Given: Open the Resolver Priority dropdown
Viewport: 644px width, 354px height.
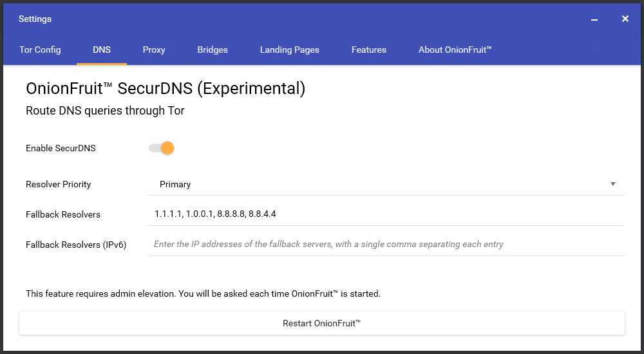Looking at the screenshot, I should (386, 184).
